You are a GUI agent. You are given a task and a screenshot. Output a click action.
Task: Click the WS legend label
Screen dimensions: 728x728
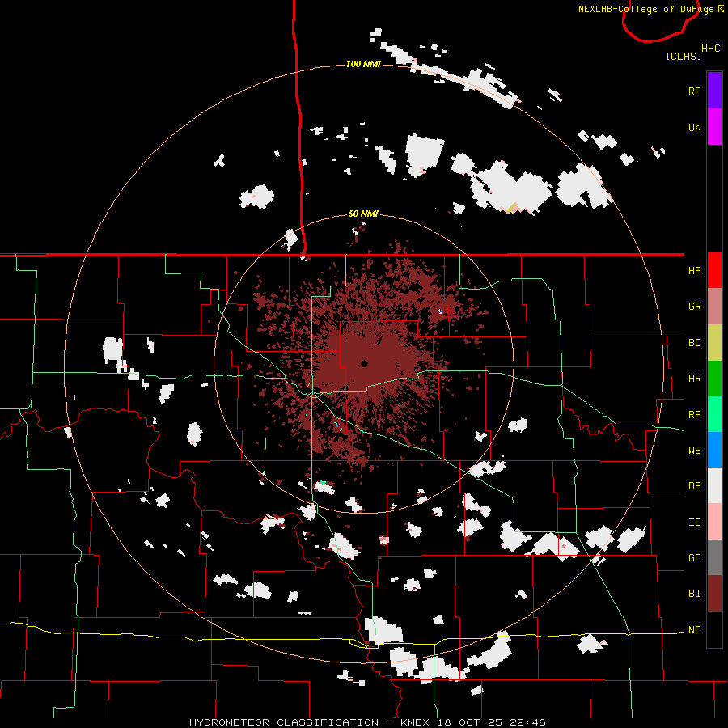click(694, 451)
